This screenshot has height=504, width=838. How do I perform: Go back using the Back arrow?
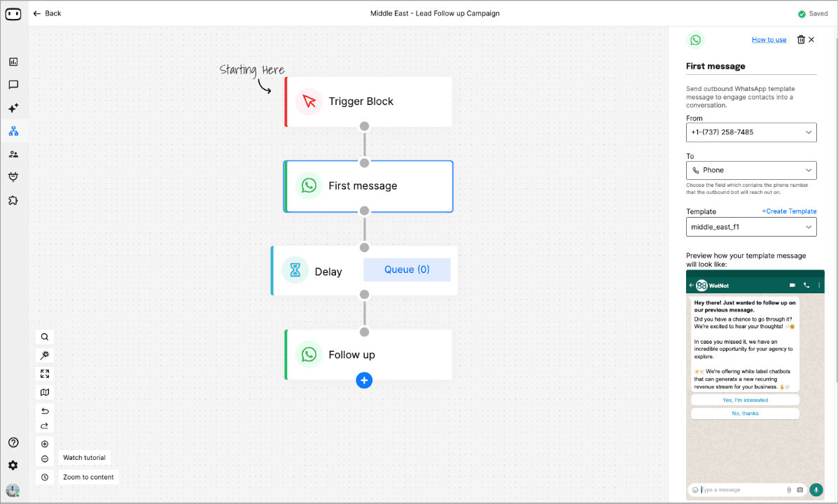tap(47, 13)
